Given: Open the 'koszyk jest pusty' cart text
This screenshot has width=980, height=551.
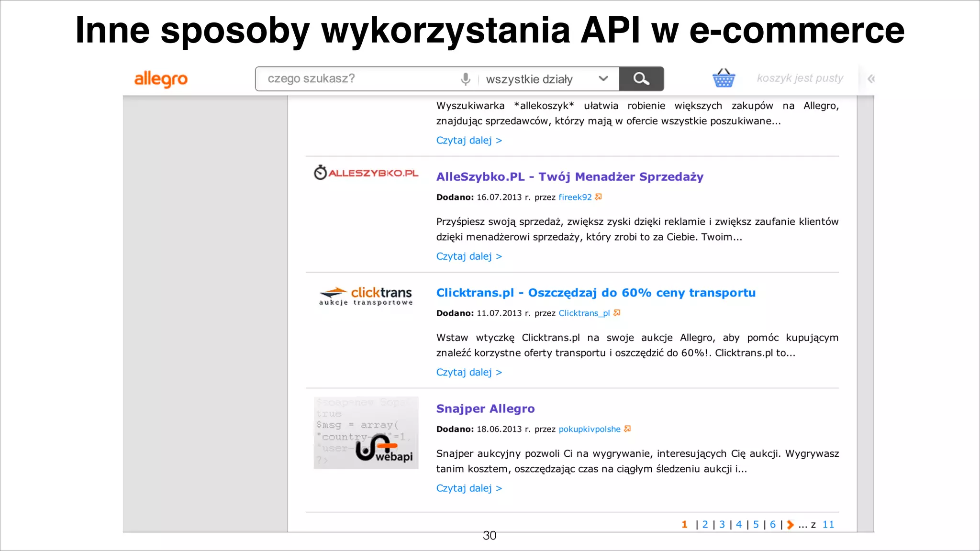Looking at the screenshot, I should [x=800, y=78].
